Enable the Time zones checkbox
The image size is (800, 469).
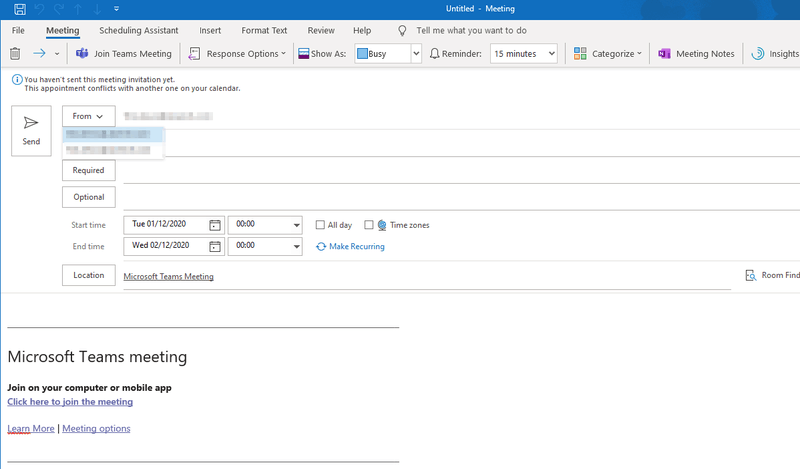(368, 225)
